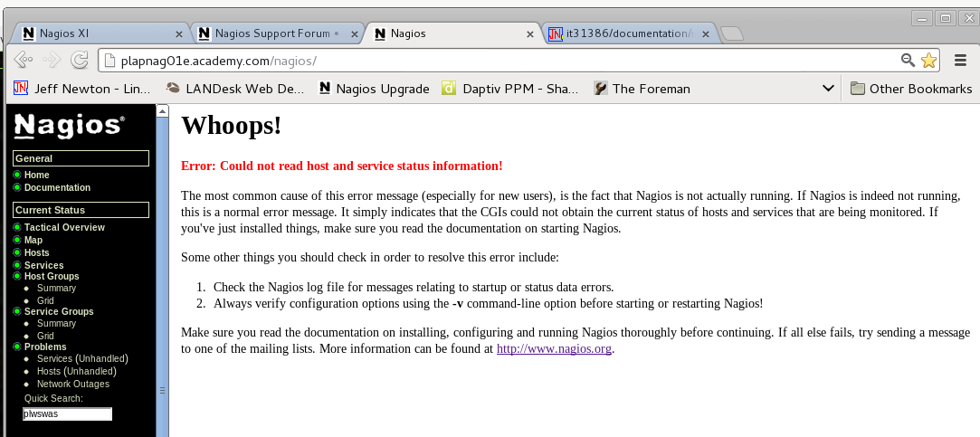Click the zoom magnifier icon in address bar
The image size is (980, 437).
point(908,61)
